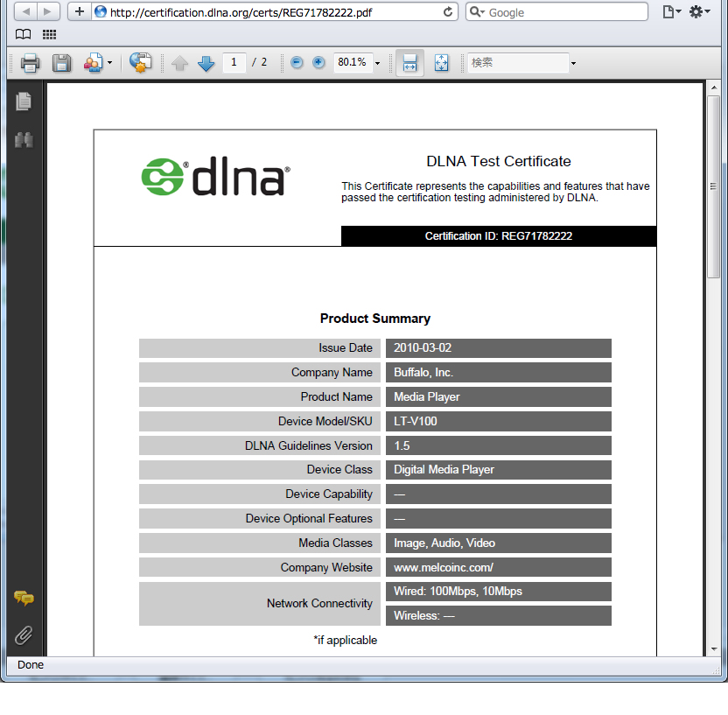The width and height of the screenshot is (728, 715).
Task: Add a bookmark with the plus button
Action: [x=80, y=11]
